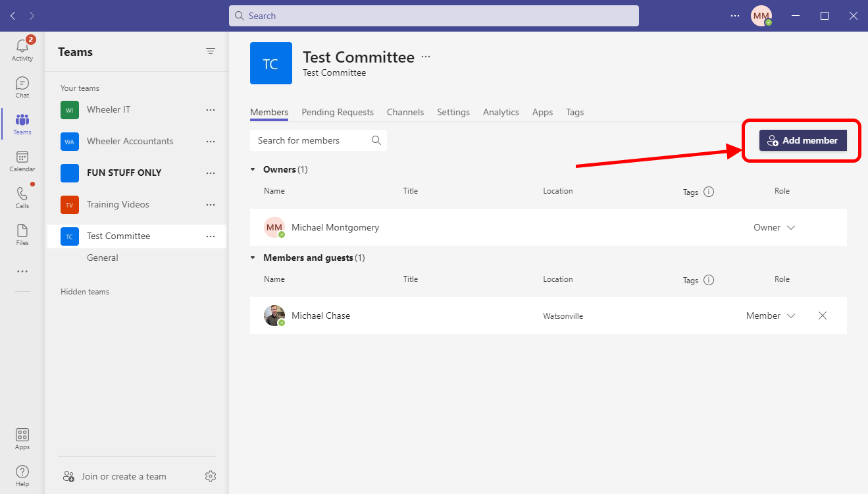Open the Owner role dropdown
The height and width of the screenshot is (494, 868).
click(x=775, y=227)
